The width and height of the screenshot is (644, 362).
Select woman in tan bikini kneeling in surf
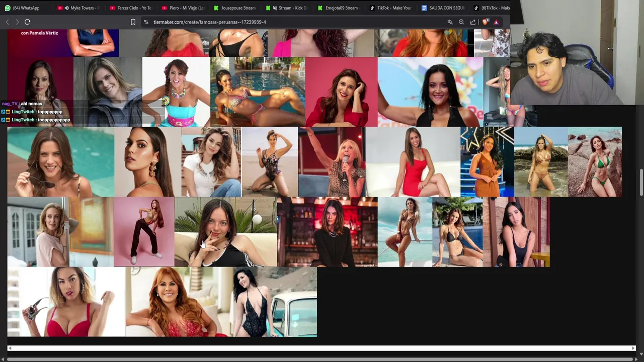(x=541, y=162)
